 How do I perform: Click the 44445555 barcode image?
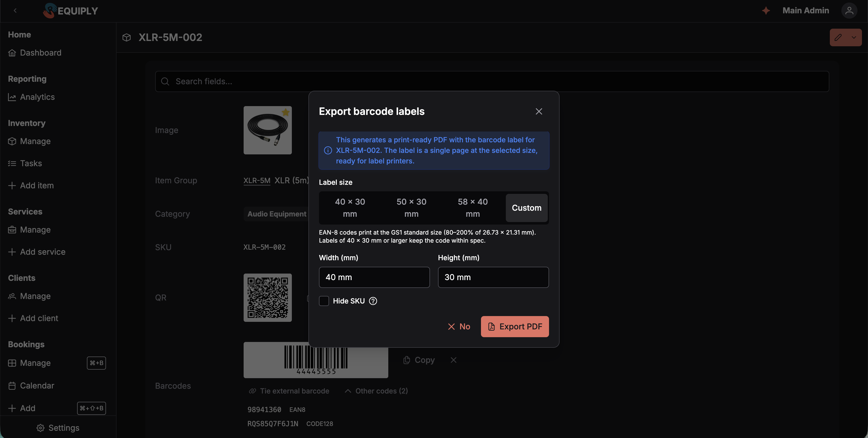316,360
